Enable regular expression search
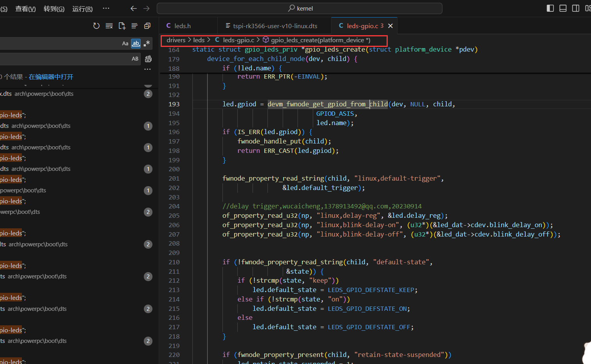This screenshot has width=591, height=364. coord(147,43)
